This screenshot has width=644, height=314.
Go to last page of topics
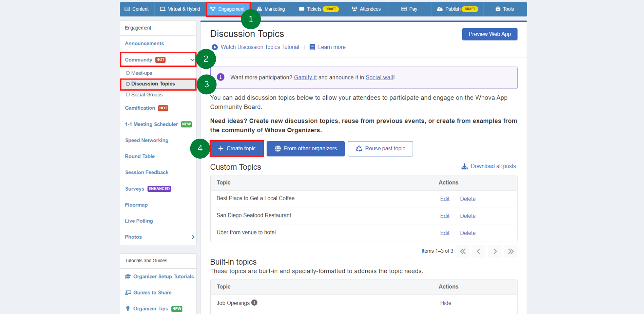point(511,251)
